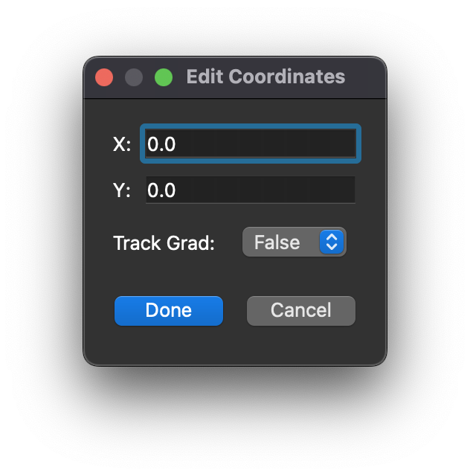
Task: Click the green zoom window button
Action: tap(164, 77)
